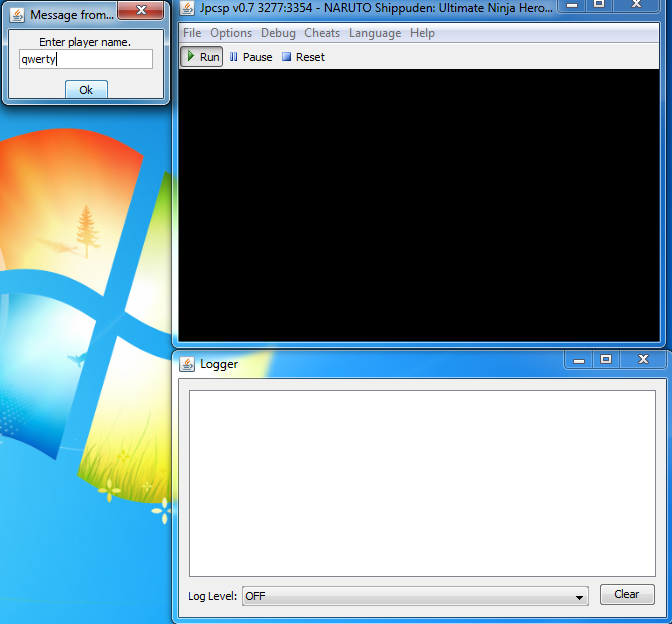Open the Options menu
The height and width of the screenshot is (624, 672).
tap(231, 33)
